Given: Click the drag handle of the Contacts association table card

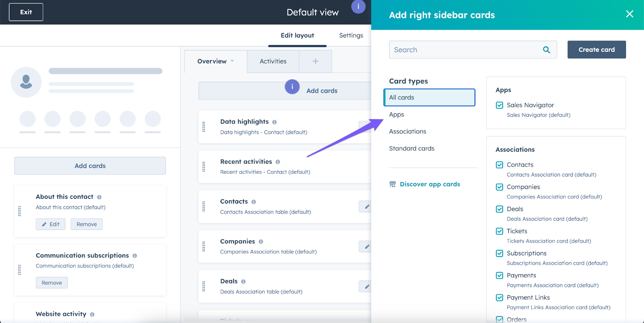Looking at the screenshot, I should click(x=204, y=206).
